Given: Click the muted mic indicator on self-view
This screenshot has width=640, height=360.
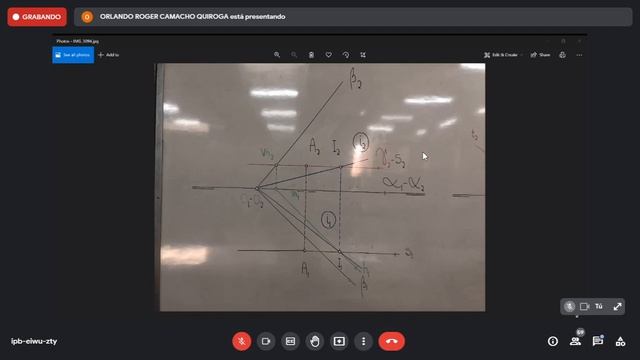Looking at the screenshot, I should (569, 307).
